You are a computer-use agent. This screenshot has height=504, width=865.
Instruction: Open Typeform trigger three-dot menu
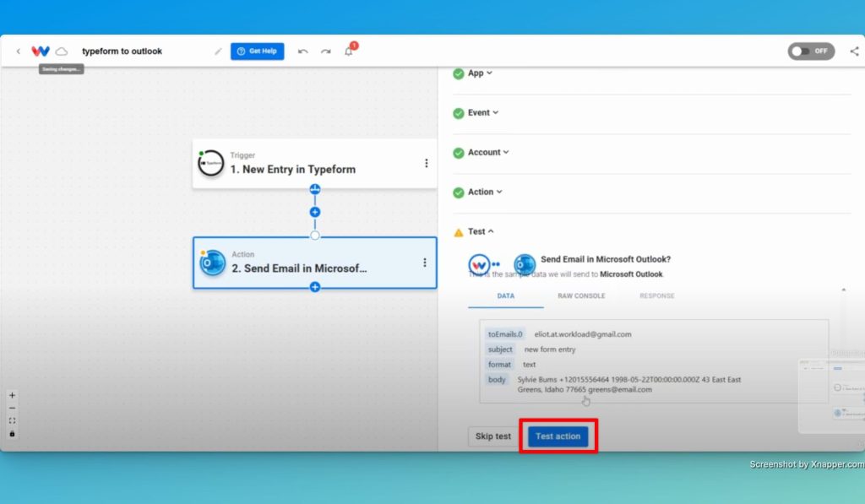pyautogui.click(x=426, y=163)
